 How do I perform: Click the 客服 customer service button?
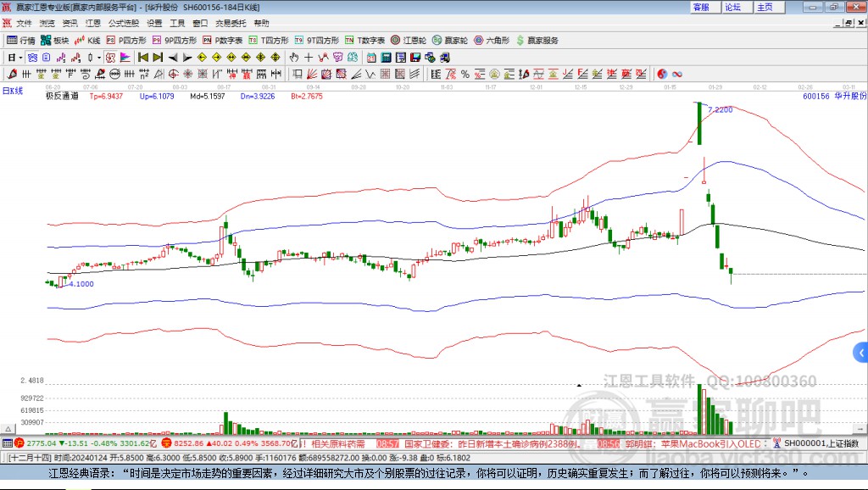[701, 7]
